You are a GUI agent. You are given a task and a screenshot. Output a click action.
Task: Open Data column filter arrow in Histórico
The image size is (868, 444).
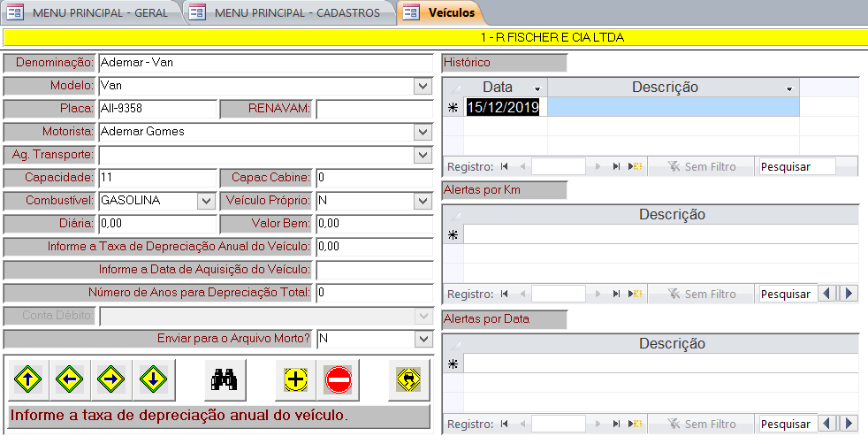point(537,88)
